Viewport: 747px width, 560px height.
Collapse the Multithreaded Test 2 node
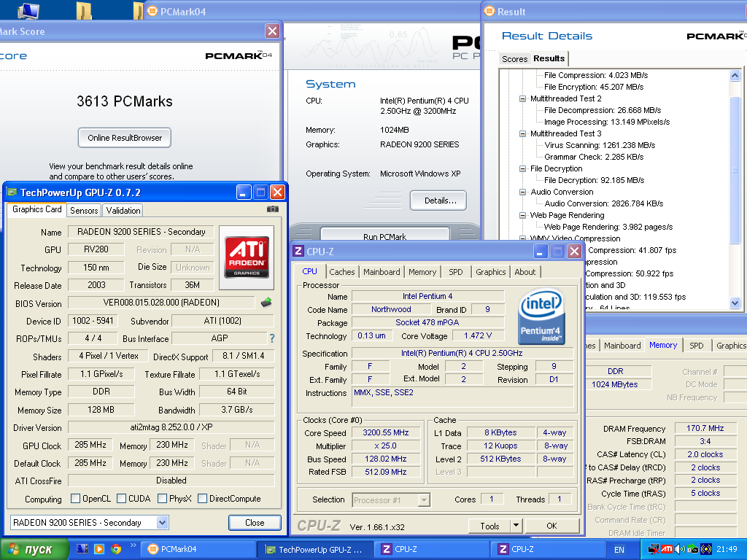pyautogui.click(x=522, y=98)
